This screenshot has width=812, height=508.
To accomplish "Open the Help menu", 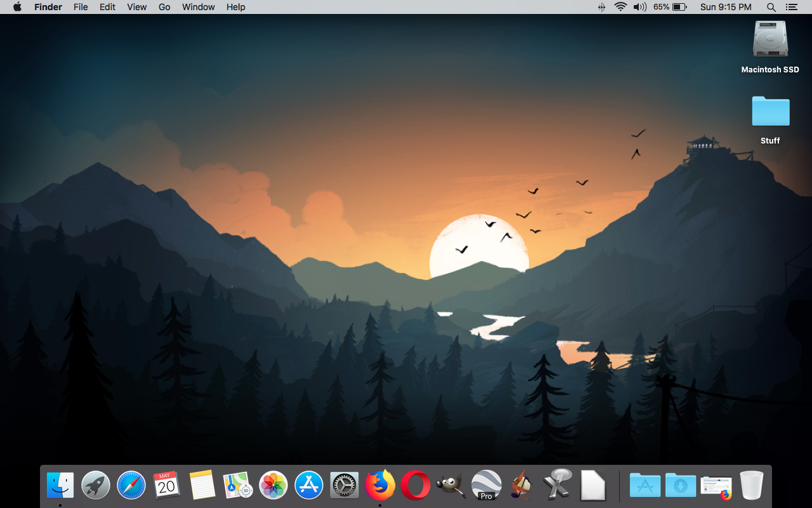I will point(236,7).
